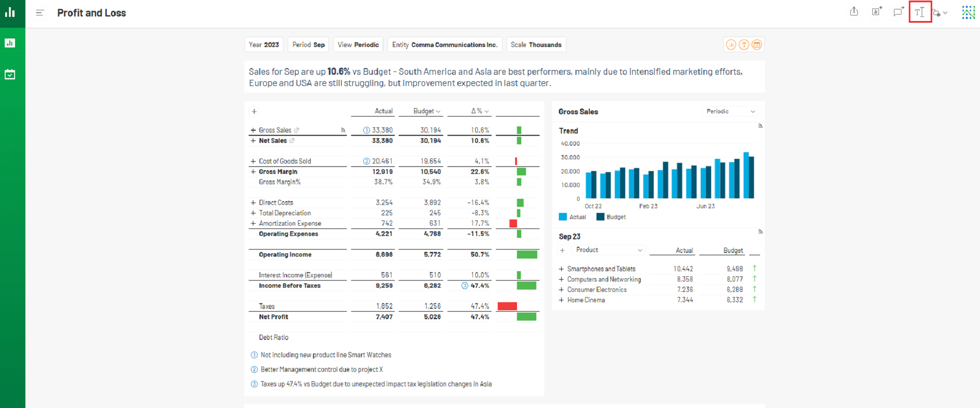
Task: Click footnote marker 2 beside Cost of Goods
Action: 367,161
